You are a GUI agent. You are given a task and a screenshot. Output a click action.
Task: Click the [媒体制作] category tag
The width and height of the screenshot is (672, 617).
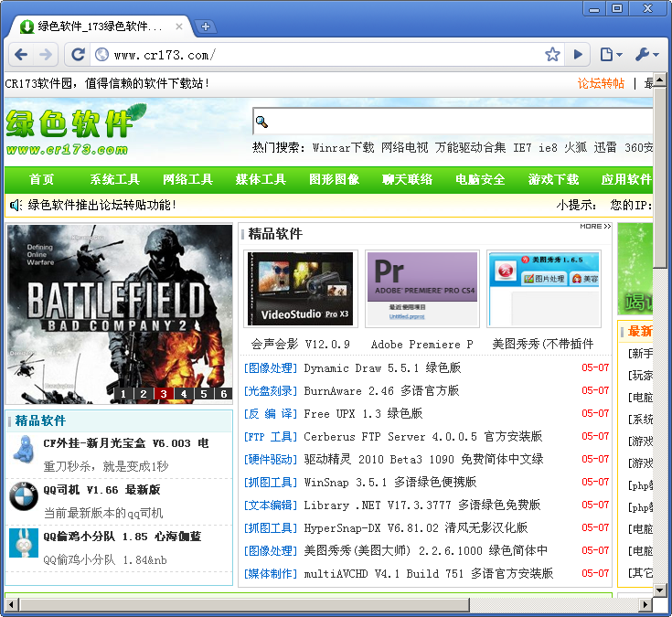tap(271, 573)
